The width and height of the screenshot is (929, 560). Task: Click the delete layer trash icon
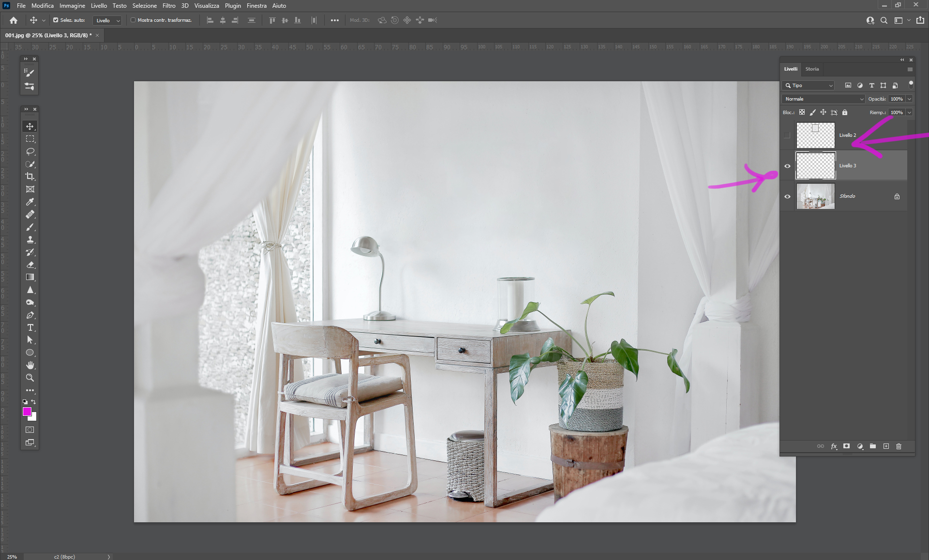(x=899, y=446)
